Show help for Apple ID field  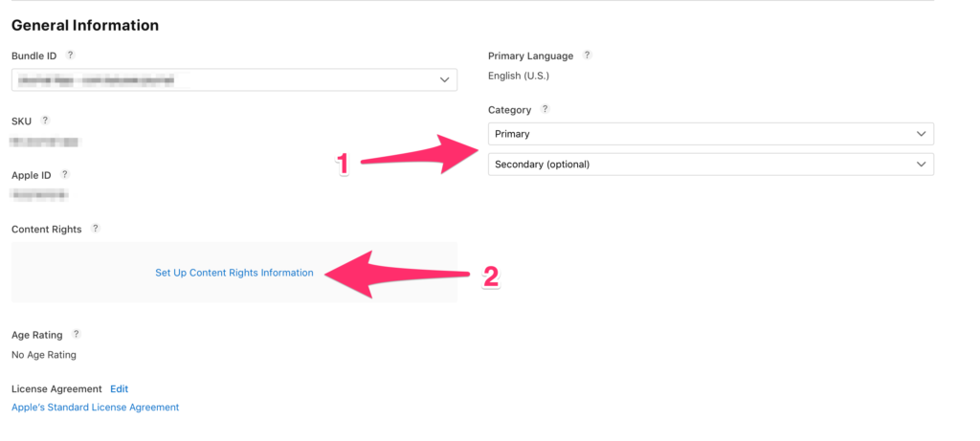click(x=65, y=174)
